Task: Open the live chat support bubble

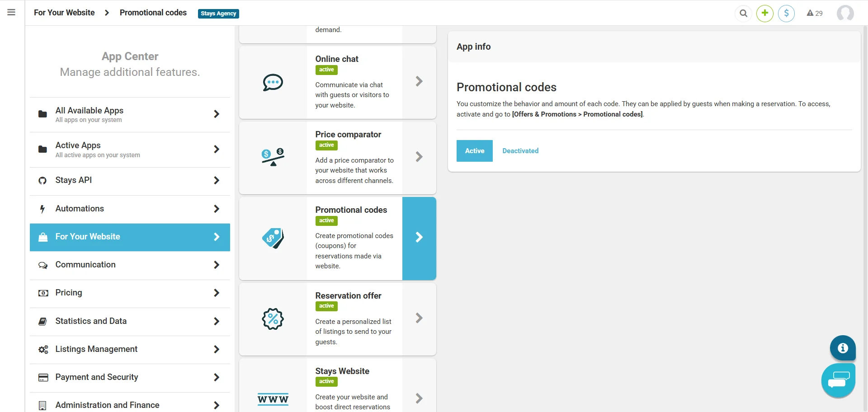Action: tap(839, 380)
